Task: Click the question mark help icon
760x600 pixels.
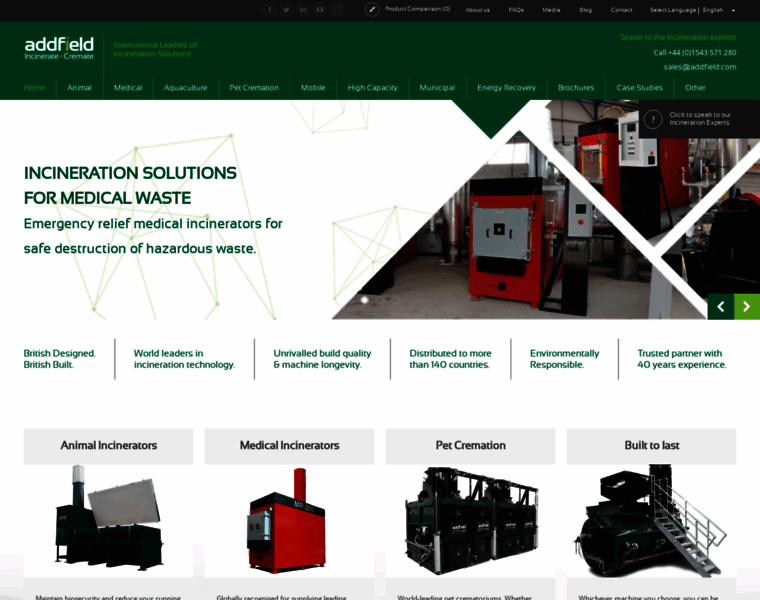Action: (x=653, y=120)
